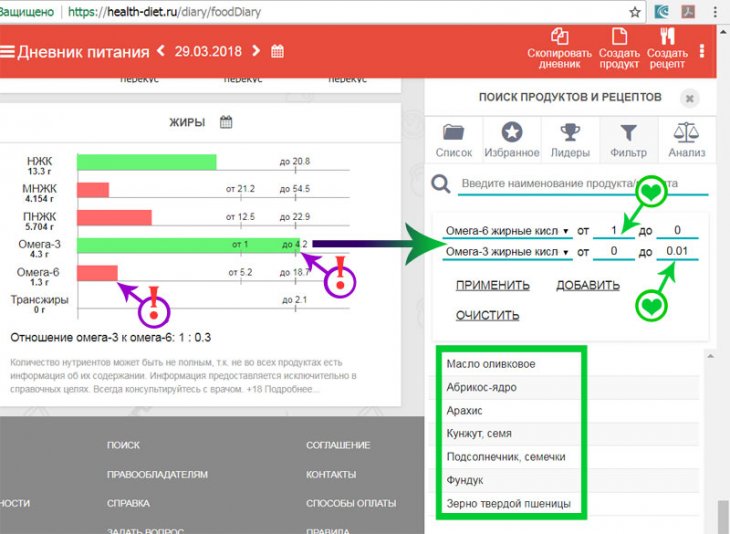Open the date picker calendar icon
This screenshot has width=730, height=534.
coord(278,51)
